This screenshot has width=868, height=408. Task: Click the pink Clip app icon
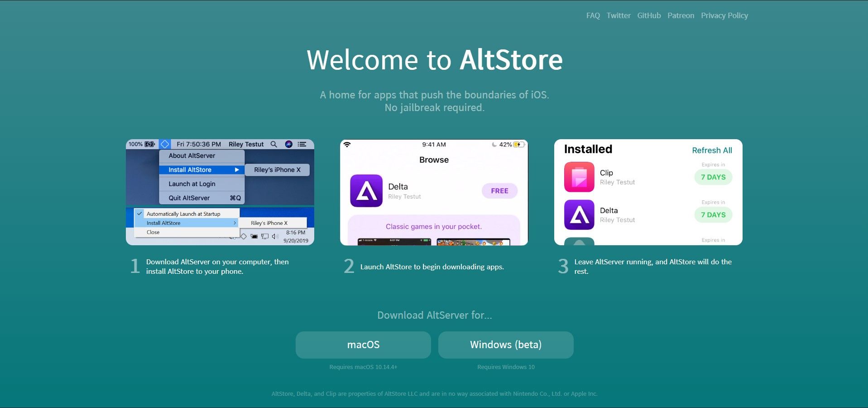(579, 177)
